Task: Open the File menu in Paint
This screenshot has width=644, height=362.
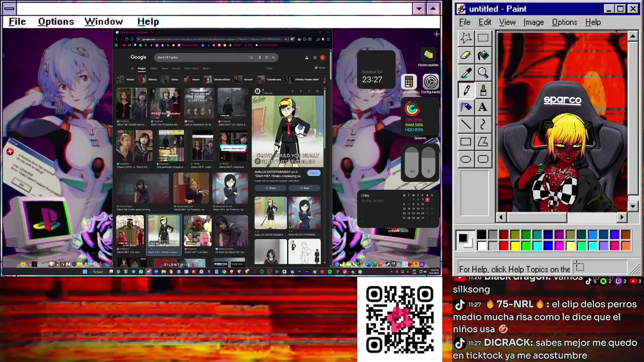Action: pyautogui.click(x=465, y=22)
